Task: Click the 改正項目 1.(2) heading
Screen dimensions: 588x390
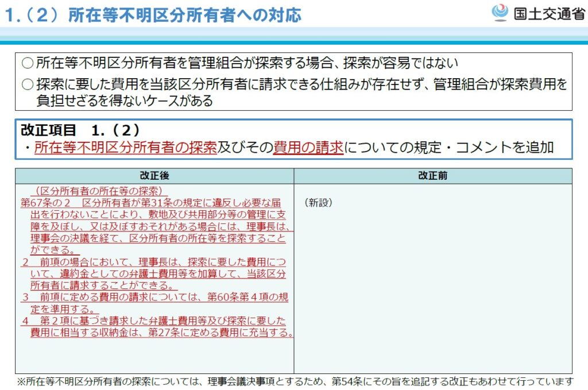Action: pos(80,130)
